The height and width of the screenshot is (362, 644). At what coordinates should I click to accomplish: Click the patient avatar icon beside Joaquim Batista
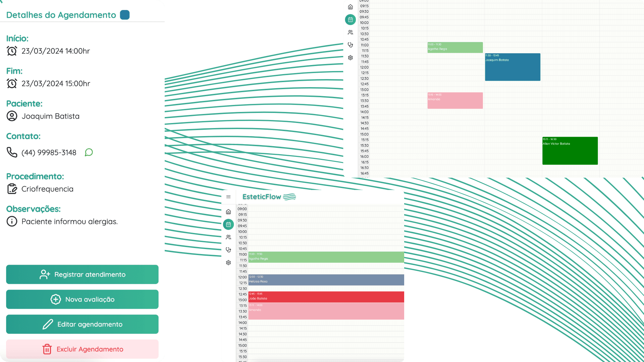click(x=12, y=116)
